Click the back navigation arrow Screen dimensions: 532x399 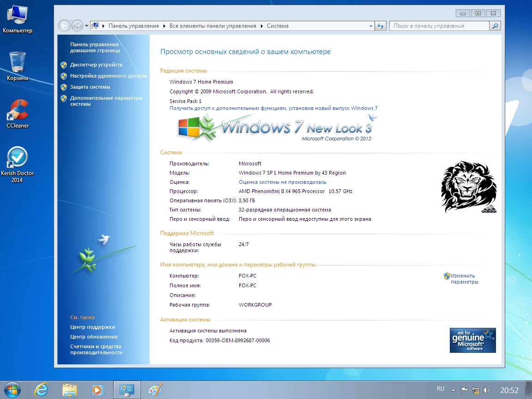click(64, 26)
